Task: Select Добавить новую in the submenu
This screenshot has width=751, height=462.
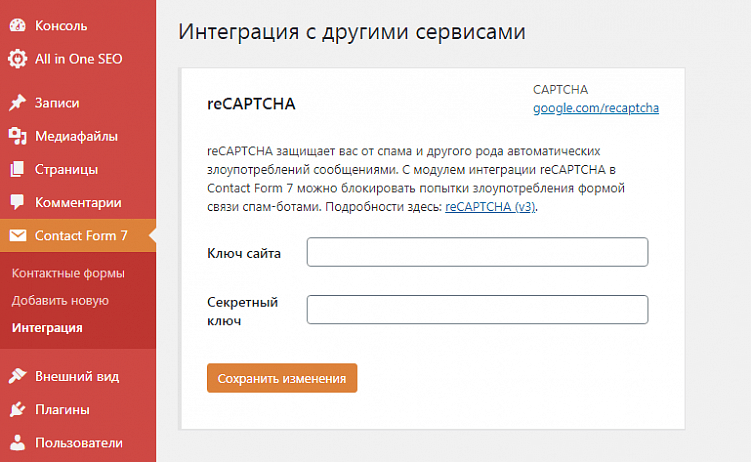Action: point(60,300)
